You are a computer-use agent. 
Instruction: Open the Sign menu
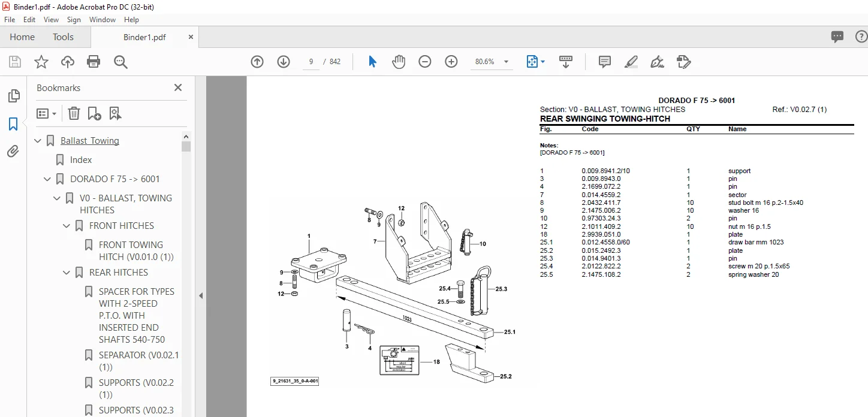coord(74,20)
